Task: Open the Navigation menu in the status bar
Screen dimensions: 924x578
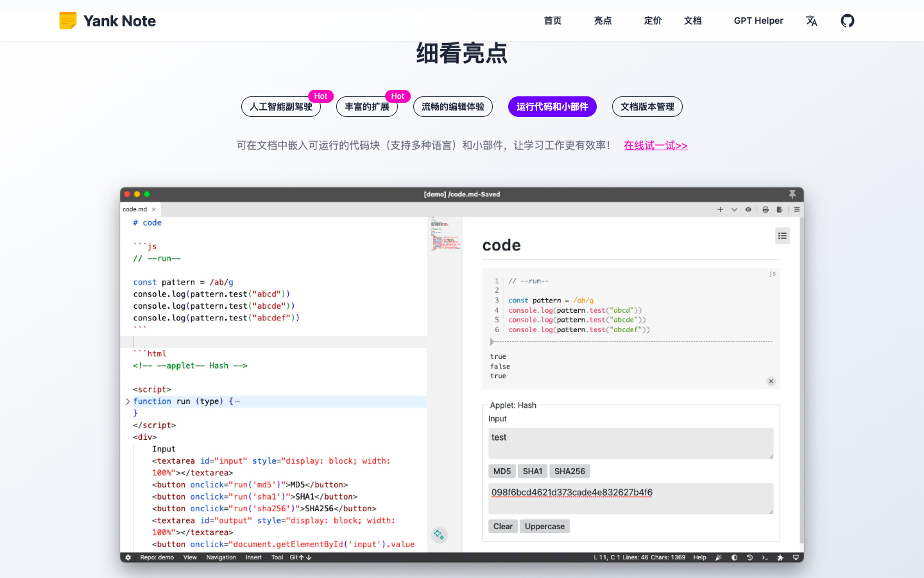Action: click(221, 557)
